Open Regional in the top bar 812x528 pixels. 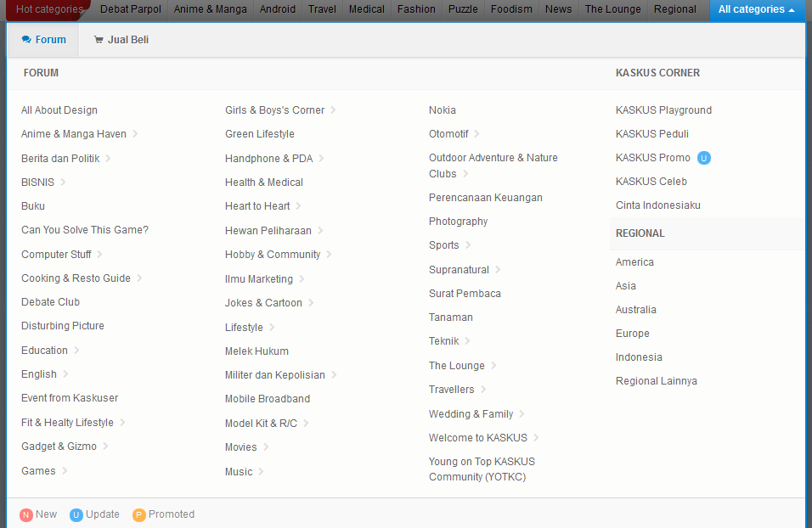(x=674, y=9)
